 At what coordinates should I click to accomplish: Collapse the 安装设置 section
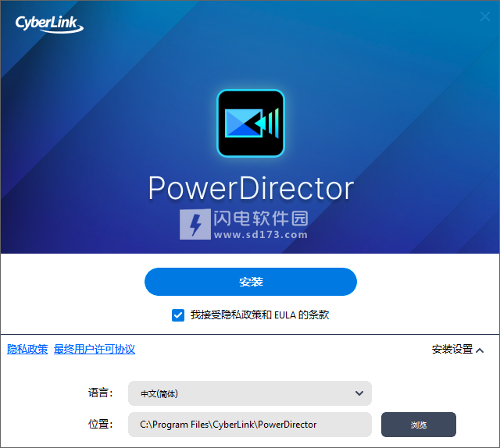point(452,350)
